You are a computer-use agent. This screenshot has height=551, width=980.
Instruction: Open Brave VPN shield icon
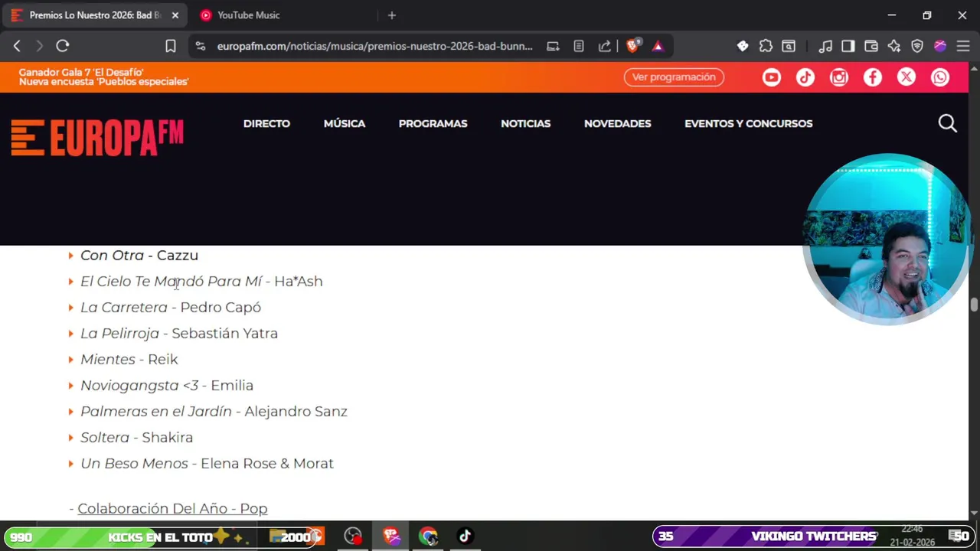pyautogui.click(x=917, y=46)
